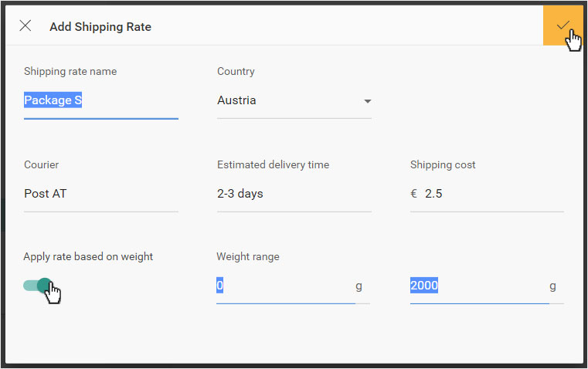Click the Weight range label
588x369 pixels.
click(x=248, y=256)
